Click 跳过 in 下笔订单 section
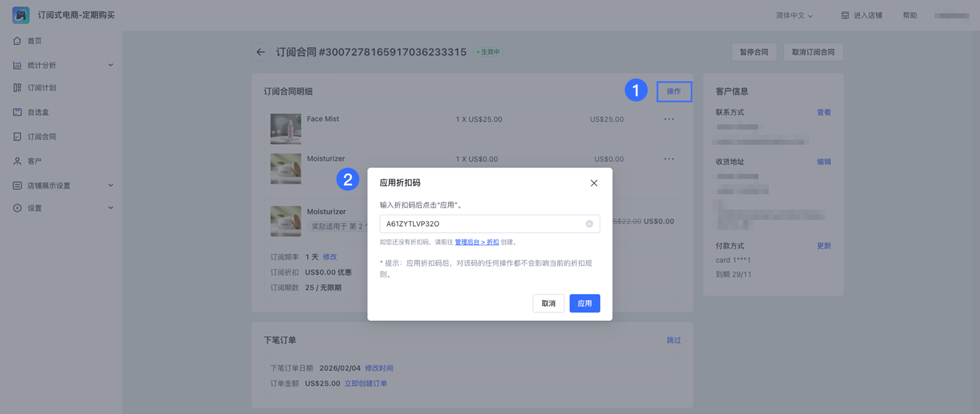980x414 pixels. pyautogui.click(x=674, y=340)
